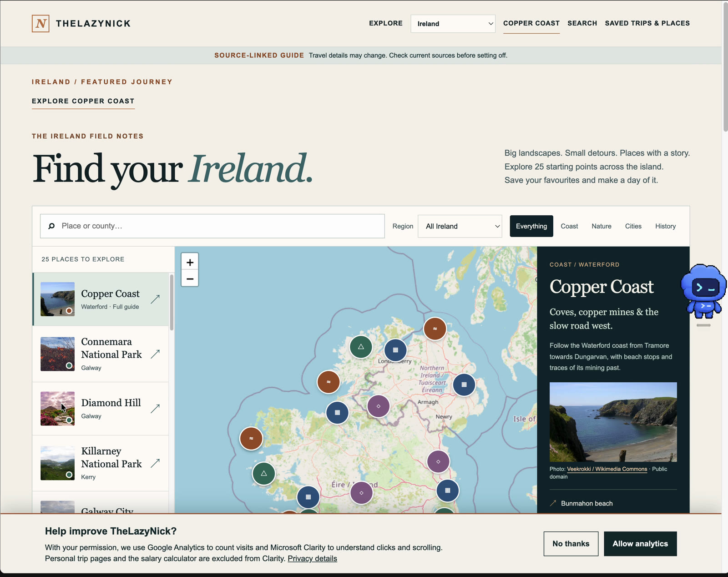The width and height of the screenshot is (728, 577).
Task: Click the Explore Copper Coast link
Action: click(83, 101)
